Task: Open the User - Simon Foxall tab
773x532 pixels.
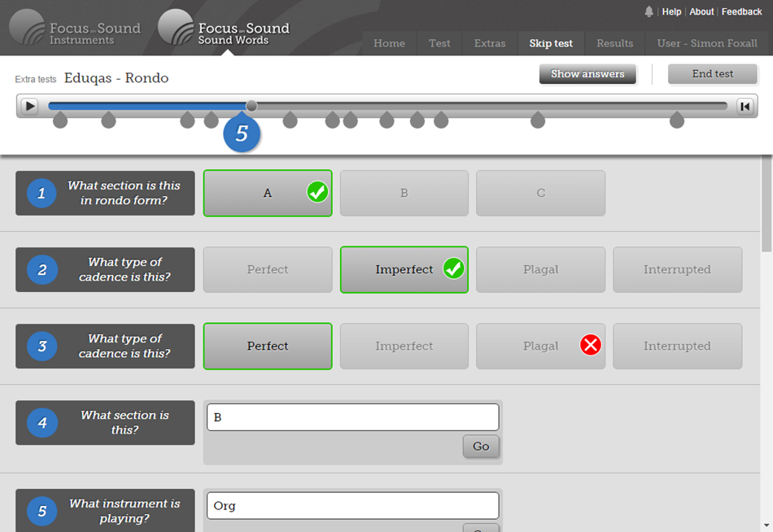Action: [707, 43]
